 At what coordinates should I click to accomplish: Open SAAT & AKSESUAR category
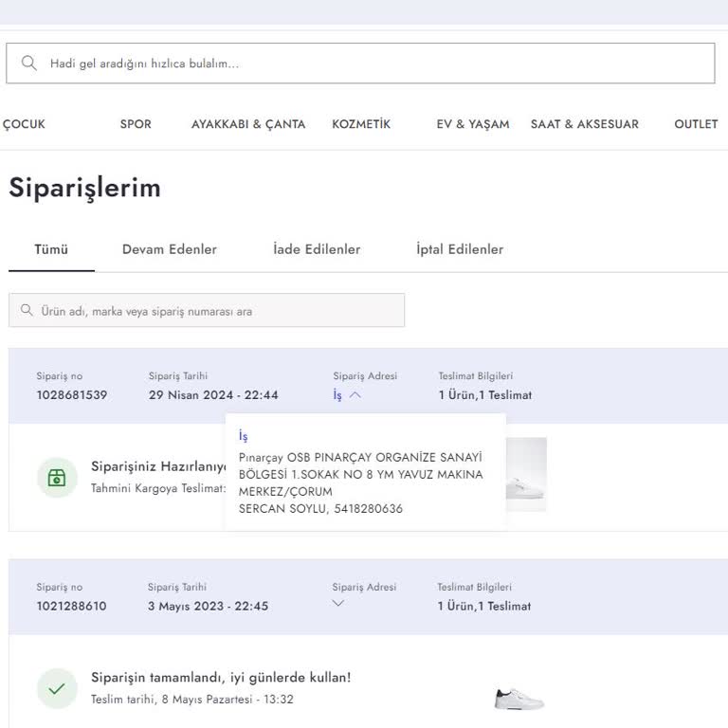pos(585,124)
